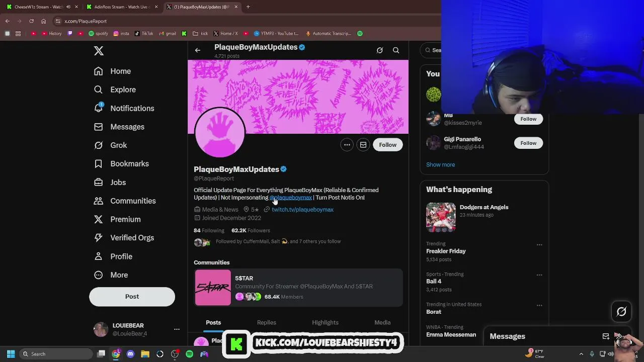Switch to the Posts tab
644x362 pixels.
(x=213, y=323)
